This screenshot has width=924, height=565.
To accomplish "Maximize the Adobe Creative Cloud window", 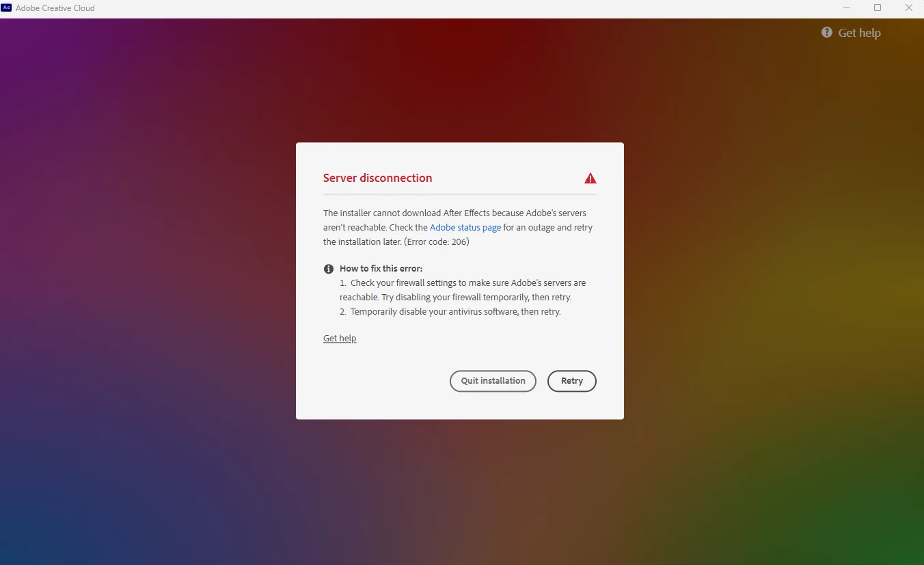I will pos(878,8).
